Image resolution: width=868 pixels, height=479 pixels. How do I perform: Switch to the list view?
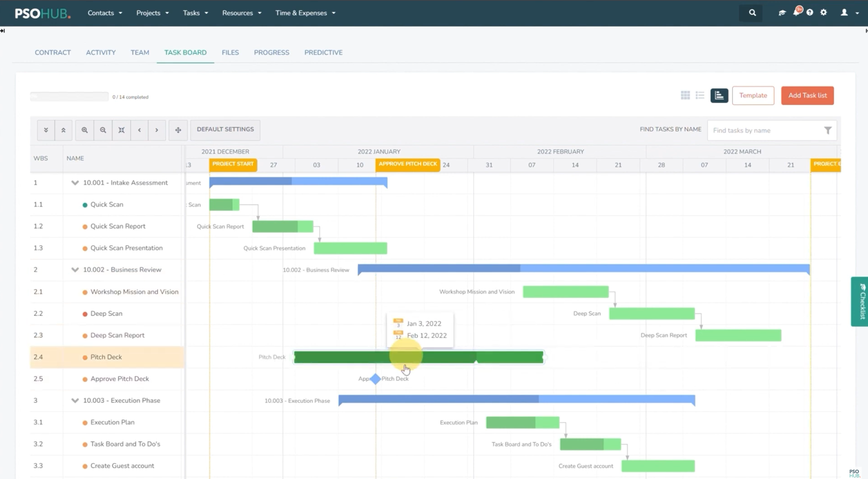coord(700,95)
